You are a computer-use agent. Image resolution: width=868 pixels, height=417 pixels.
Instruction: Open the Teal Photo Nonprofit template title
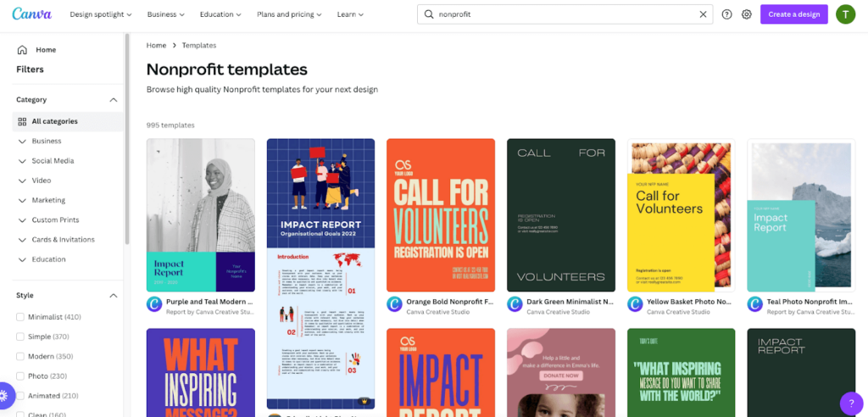point(810,303)
